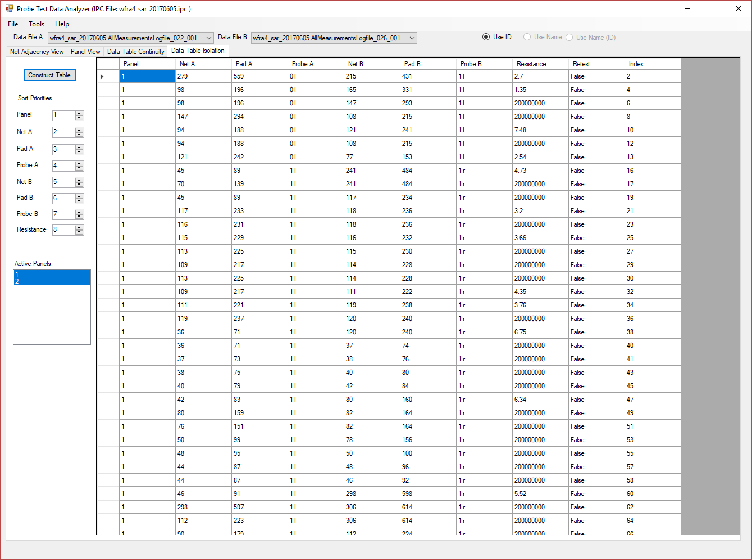Image resolution: width=752 pixels, height=560 pixels.
Task: Click the Probe B sort priority spinner
Action: tap(79, 214)
